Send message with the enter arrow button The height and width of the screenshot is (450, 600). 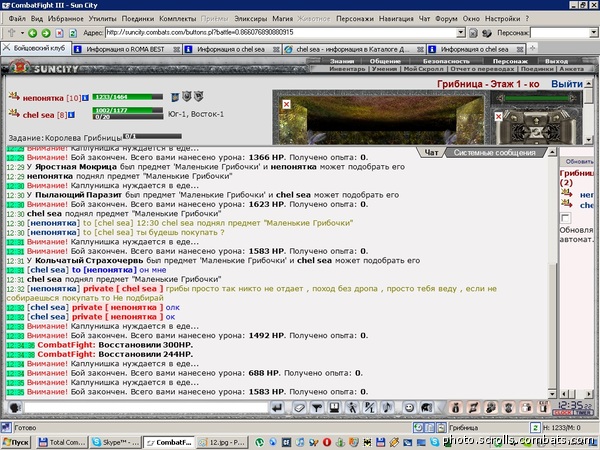coord(277,408)
